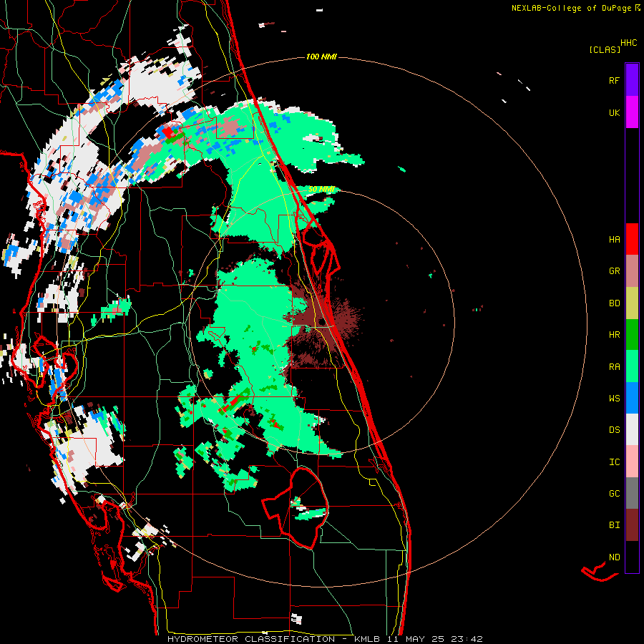644x644 pixels.
Task: Click the DS white legend swatch
Action: (632, 429)
